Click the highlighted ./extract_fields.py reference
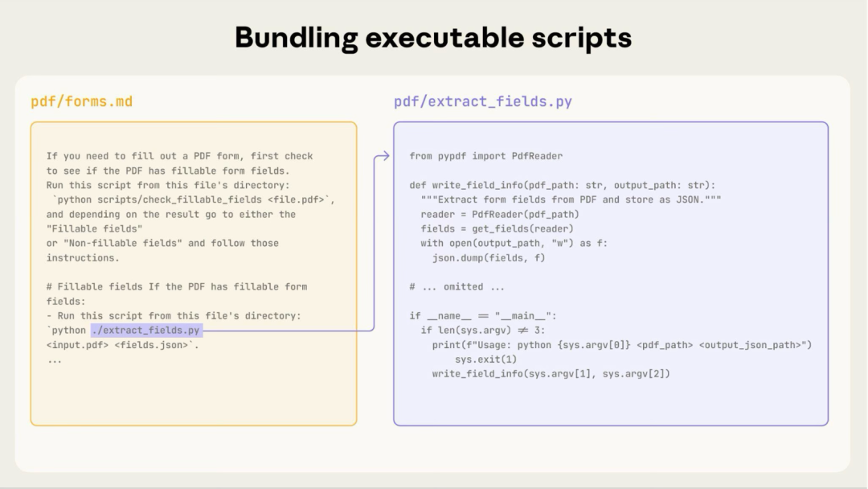Image resolution: width=868 pixels, height=489 pixels. click(146, 331)
